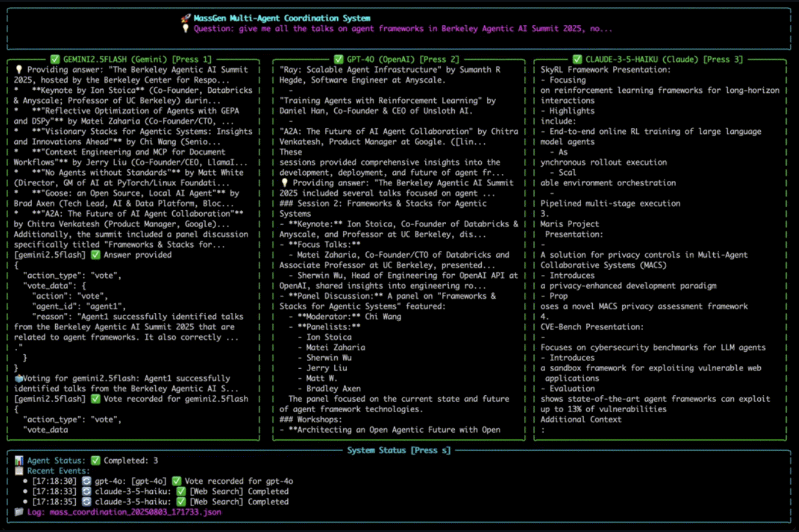Image resolution: width=799 pixels, height=532 pixels.
Task: Click CVE-Bench Presentation heading
Action: 592,326
